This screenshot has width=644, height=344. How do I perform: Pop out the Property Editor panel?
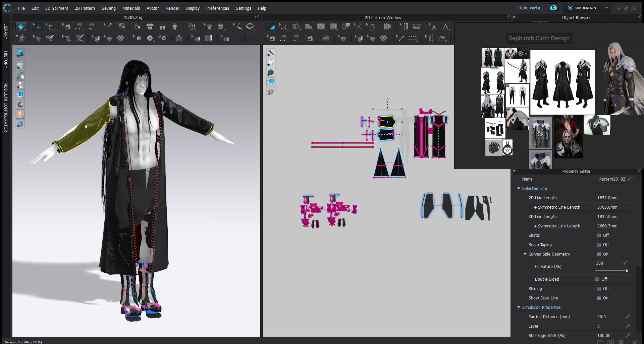pos(638,171)
